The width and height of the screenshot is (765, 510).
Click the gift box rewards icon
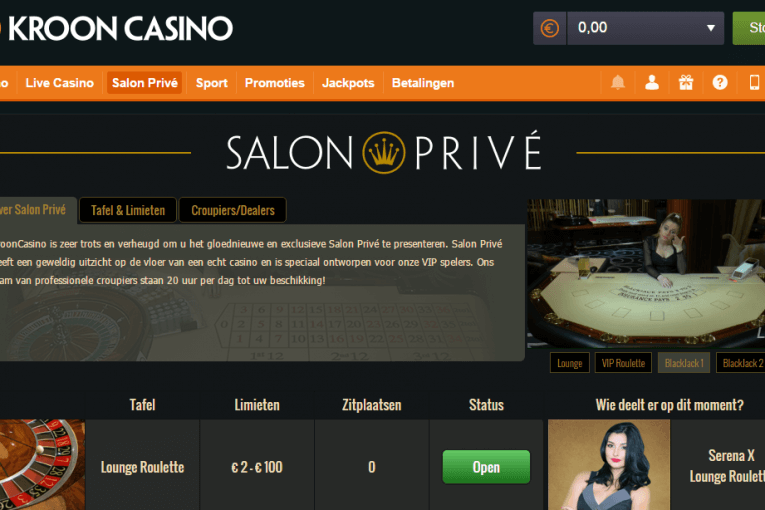click(x=686, y=82)
